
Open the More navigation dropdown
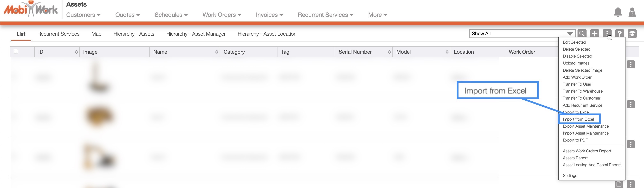point(377,15)
